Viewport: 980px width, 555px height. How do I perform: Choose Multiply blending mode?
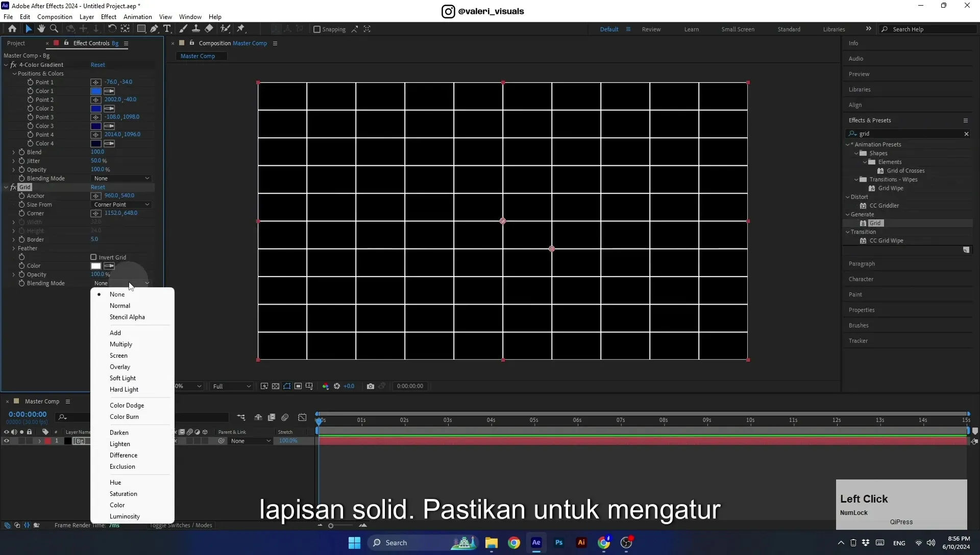[x=121, y=344]
